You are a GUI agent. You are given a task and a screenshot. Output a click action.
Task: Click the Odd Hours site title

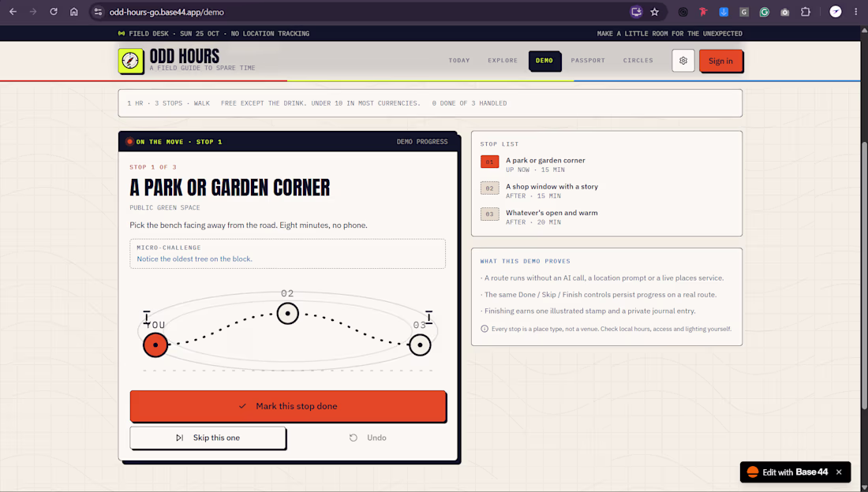(x=185, y=57)
